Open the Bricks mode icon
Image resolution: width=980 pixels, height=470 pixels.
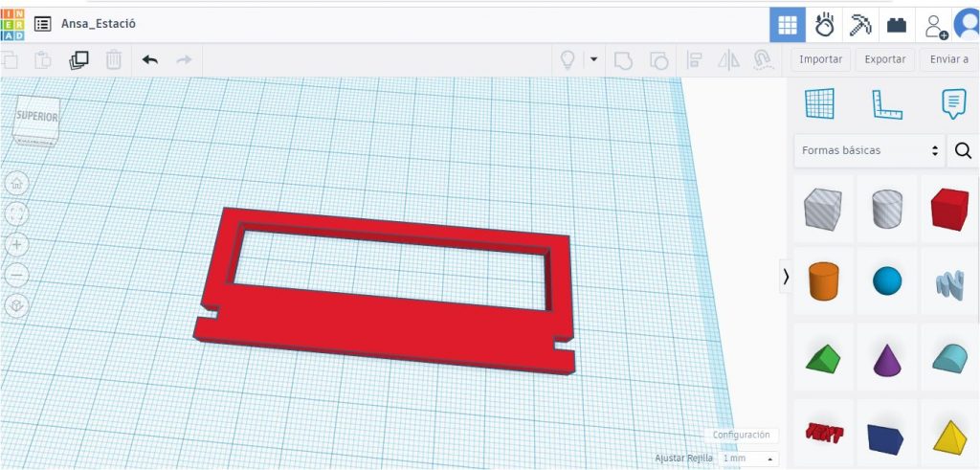coord(897,25)
